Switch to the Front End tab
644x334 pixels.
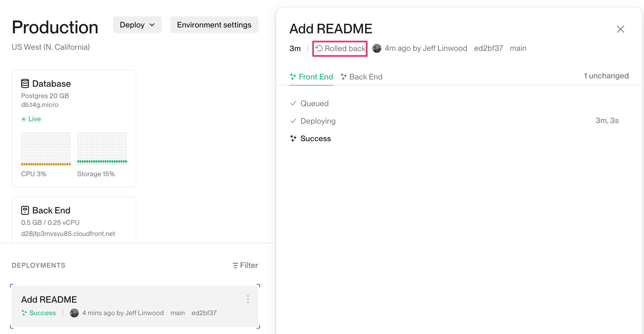pyautogui.click(x=311, y=77)
